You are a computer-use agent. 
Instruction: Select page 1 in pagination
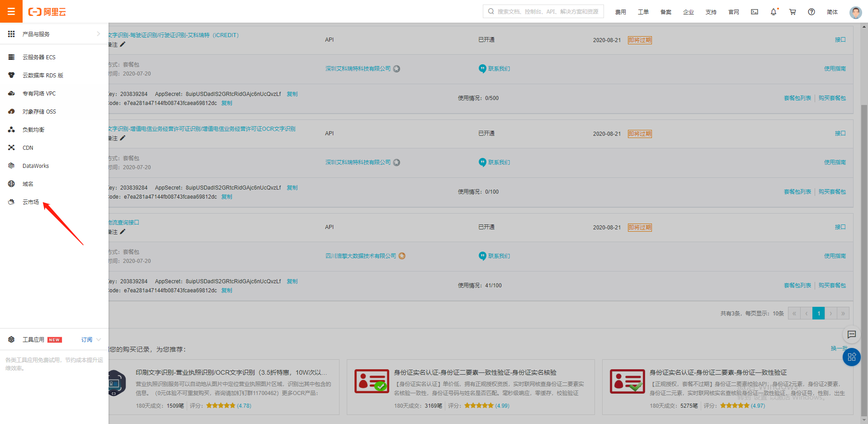(819, 313)
